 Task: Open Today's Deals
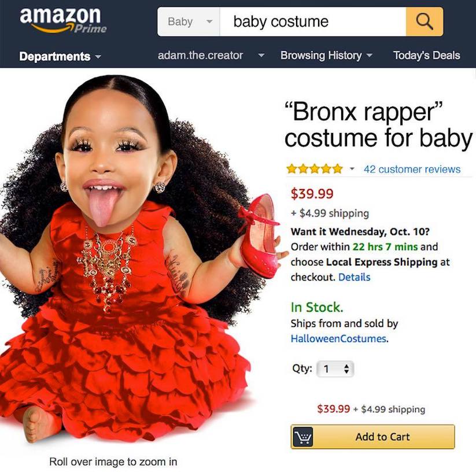point(426,56)
